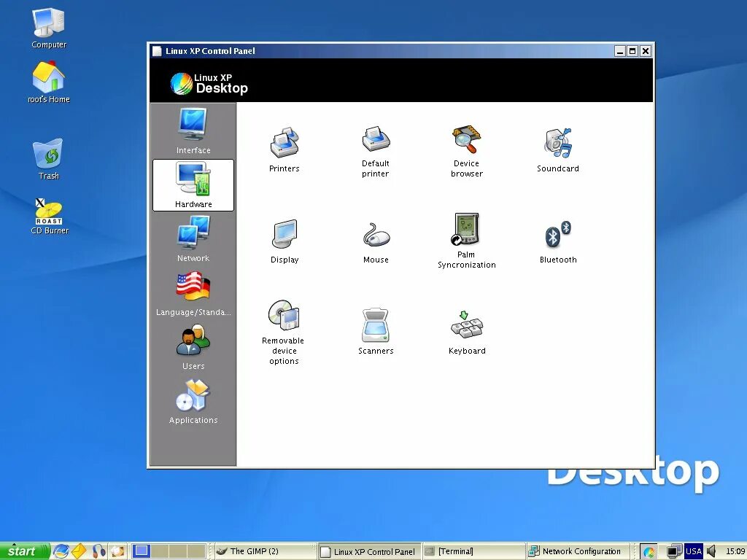The height and width of the screenshot is (560, 747).
Task: Open Palm Syncronization
Action: pos(466,241)
